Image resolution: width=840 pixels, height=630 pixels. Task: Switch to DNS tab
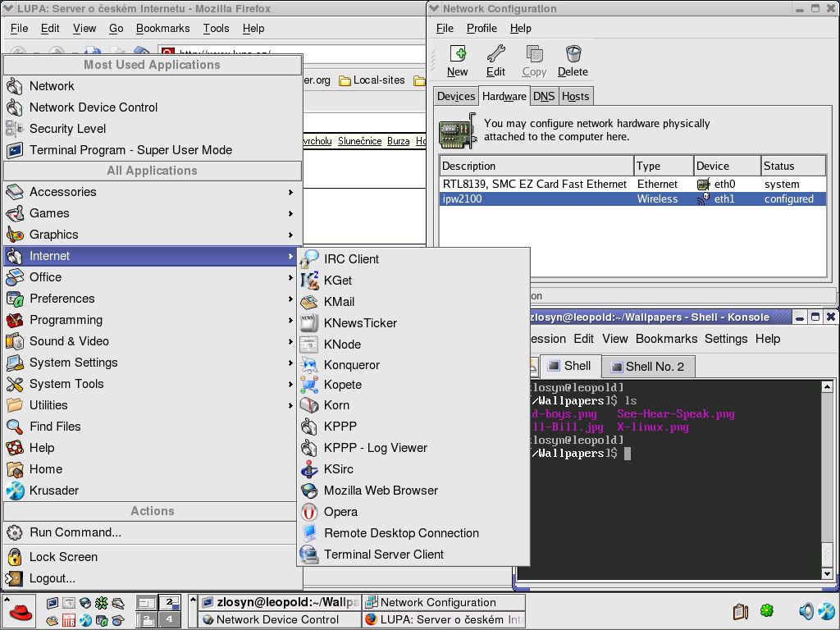[544, 97]
